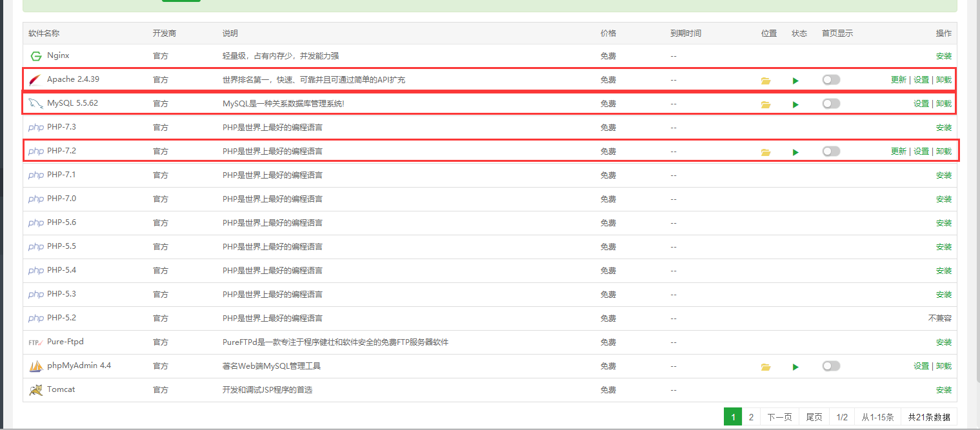Open the PHP-7.2 folder location icon

tap(766, 152)
